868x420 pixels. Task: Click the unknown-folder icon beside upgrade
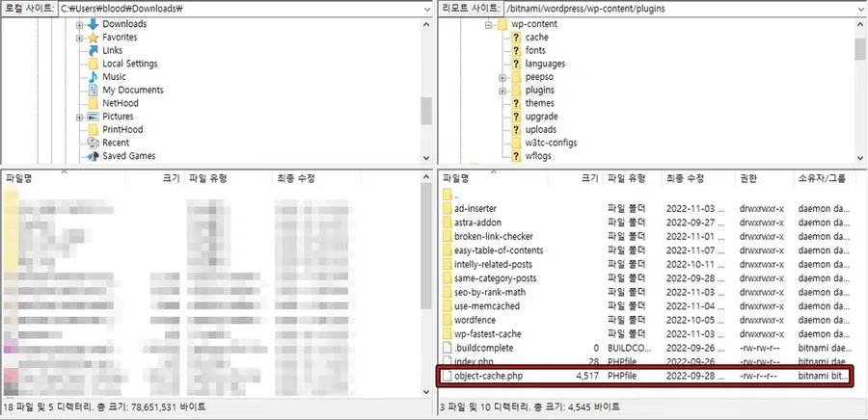tap(516, 117)
